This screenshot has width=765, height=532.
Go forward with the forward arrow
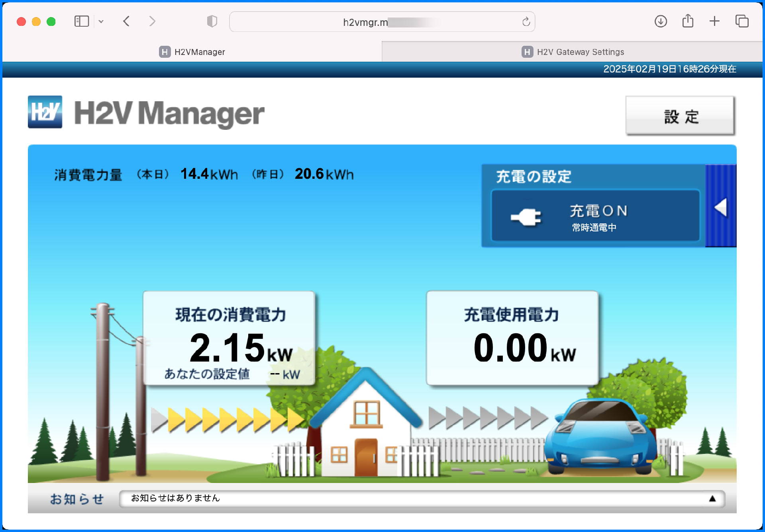click(x=152, y=22)
